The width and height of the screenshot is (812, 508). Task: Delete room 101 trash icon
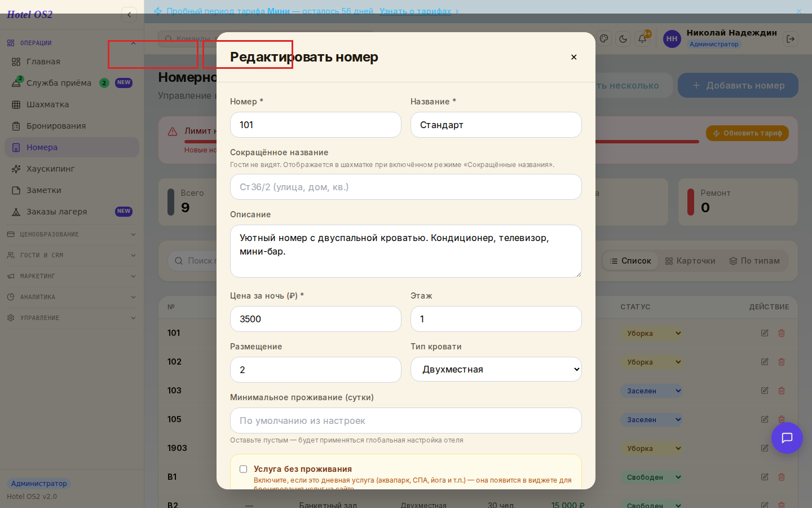click(x=782, y=333)
